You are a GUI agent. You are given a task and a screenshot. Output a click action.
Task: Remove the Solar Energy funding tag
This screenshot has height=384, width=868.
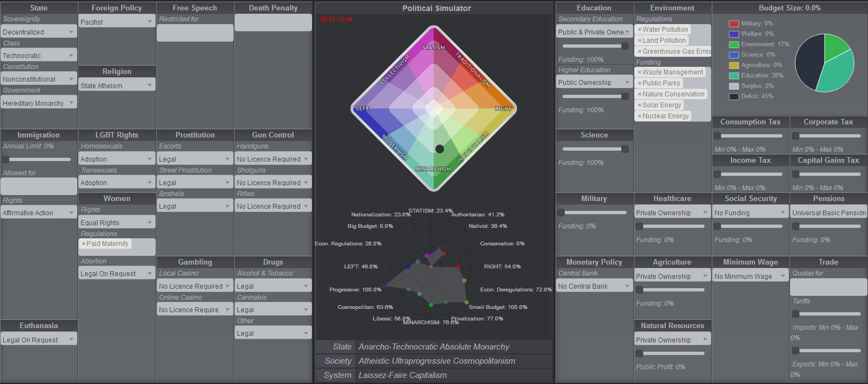tap(639, 105)
